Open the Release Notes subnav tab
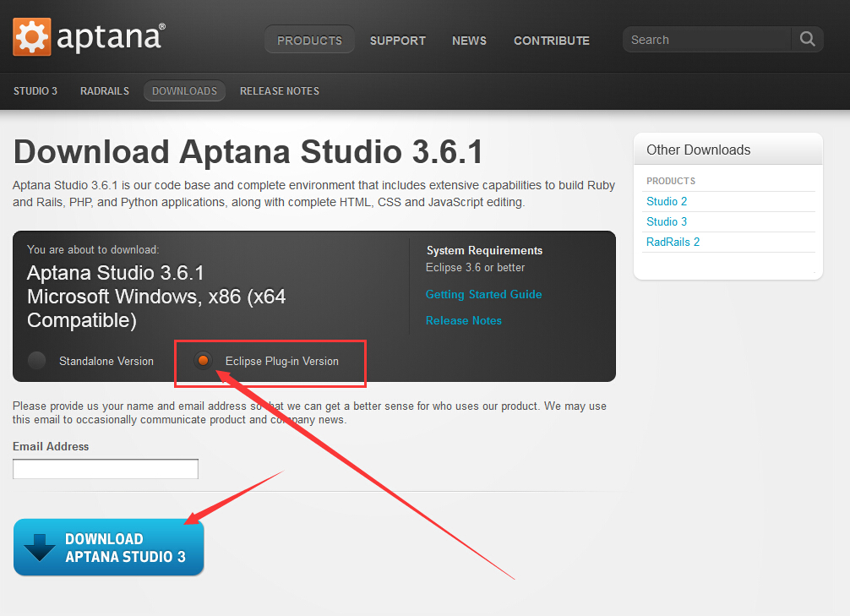The height and width of the screenshot is (616, 850). pos(279,90)
